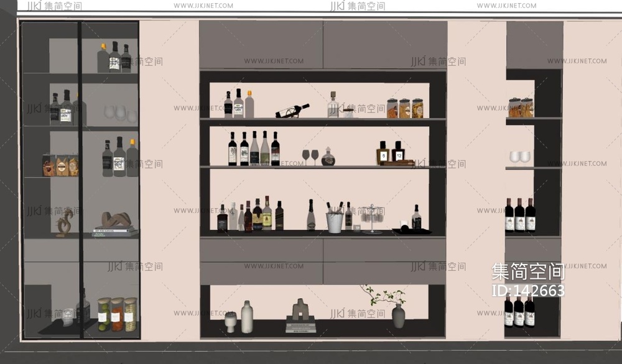Select the black tray on center countertop

pos(411,231)
